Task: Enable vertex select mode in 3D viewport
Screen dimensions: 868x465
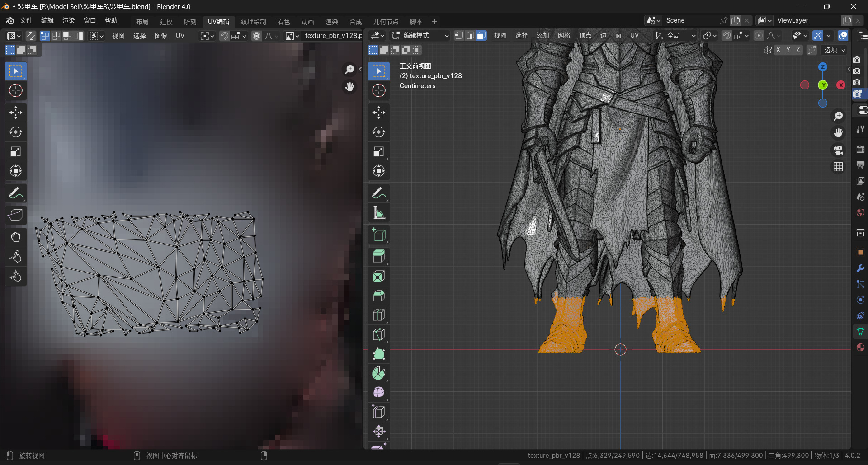Action: [459, 35]
